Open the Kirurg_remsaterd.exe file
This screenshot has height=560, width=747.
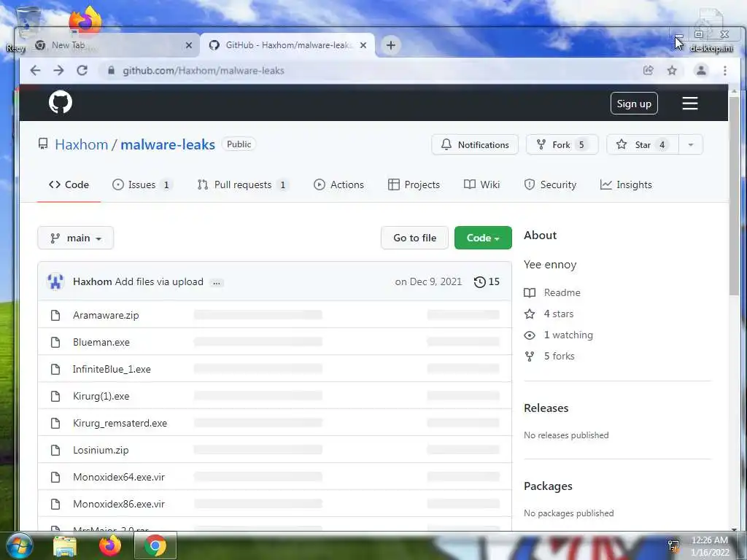pyautogui.click(x=120, y=424)
